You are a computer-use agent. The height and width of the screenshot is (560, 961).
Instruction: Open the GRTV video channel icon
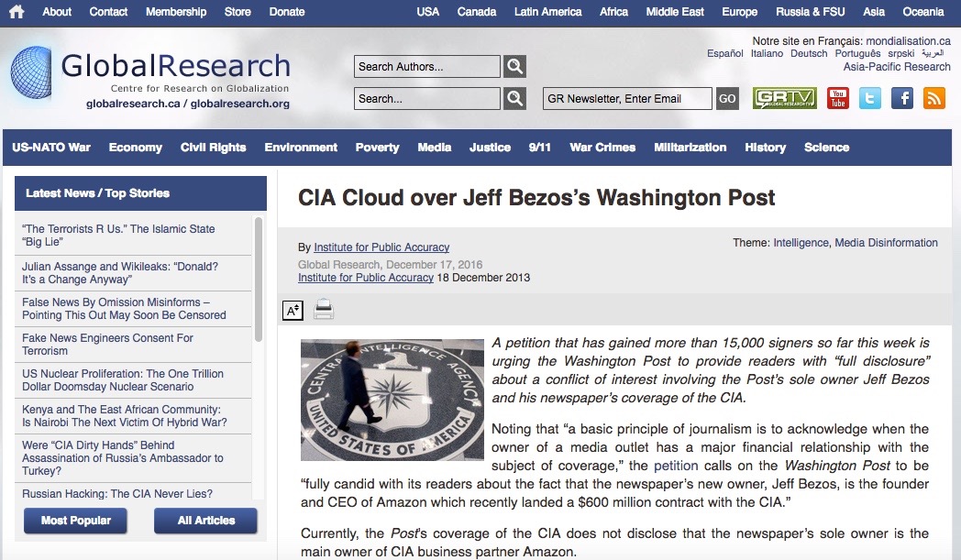click(x=784, y=98)
